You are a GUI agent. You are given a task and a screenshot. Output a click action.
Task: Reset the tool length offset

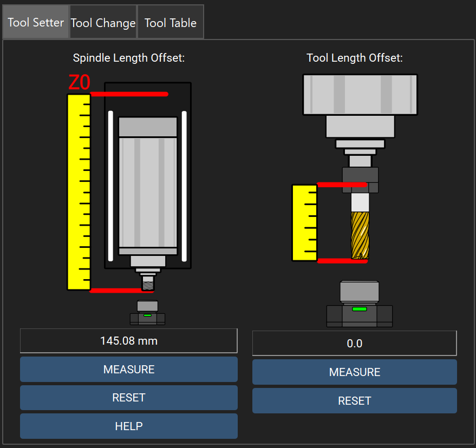pyautogui.click(x=355, y=400)
